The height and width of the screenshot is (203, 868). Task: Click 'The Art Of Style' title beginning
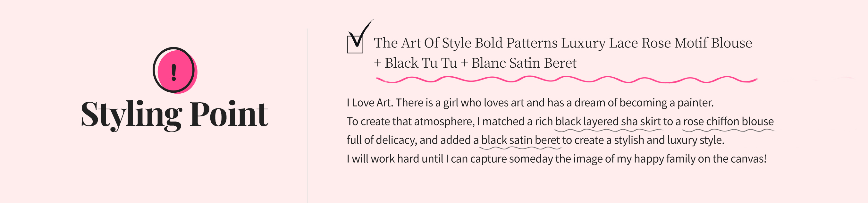[423, 43]
